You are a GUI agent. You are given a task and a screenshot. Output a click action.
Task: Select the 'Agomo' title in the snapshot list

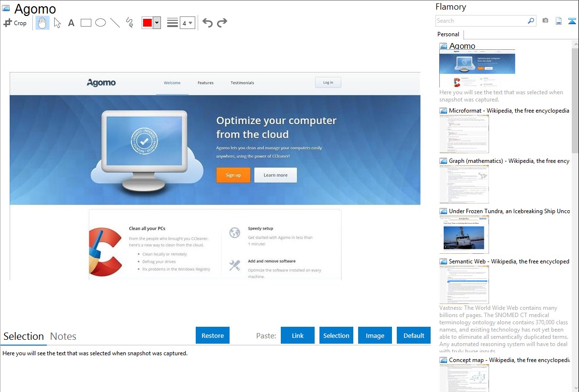coord(463,46)
